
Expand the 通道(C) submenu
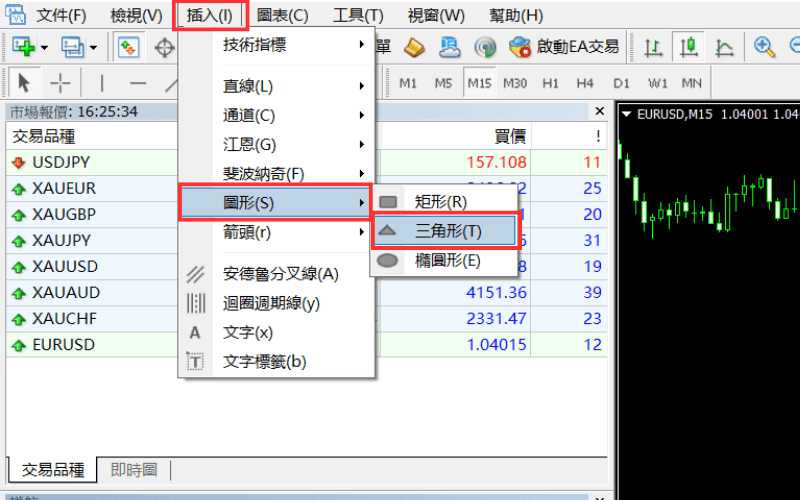277,115
